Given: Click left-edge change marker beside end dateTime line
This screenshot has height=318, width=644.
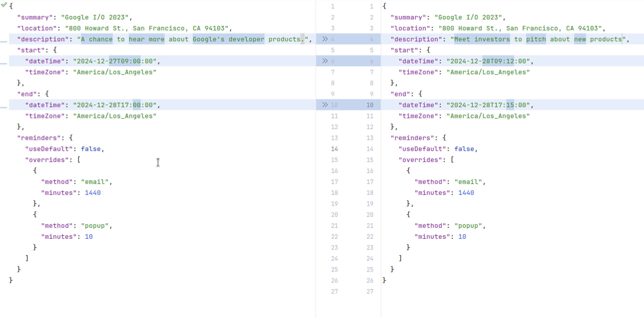Looking at the screenshot, I should coord(3,108).
